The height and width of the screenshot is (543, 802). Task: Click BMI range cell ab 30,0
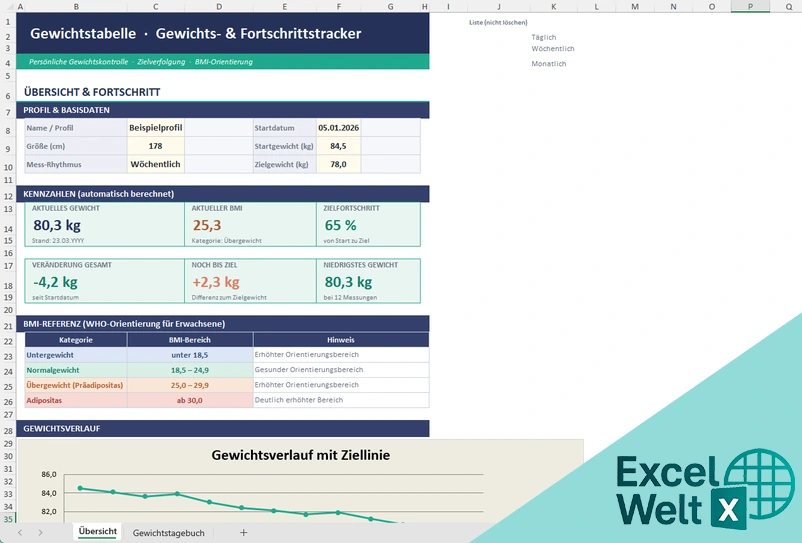(x=190, y=400)
